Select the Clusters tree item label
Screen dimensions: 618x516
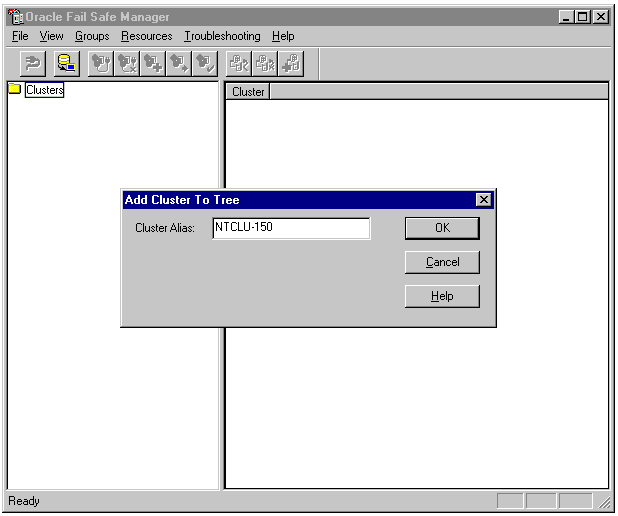tap(44, 90)
